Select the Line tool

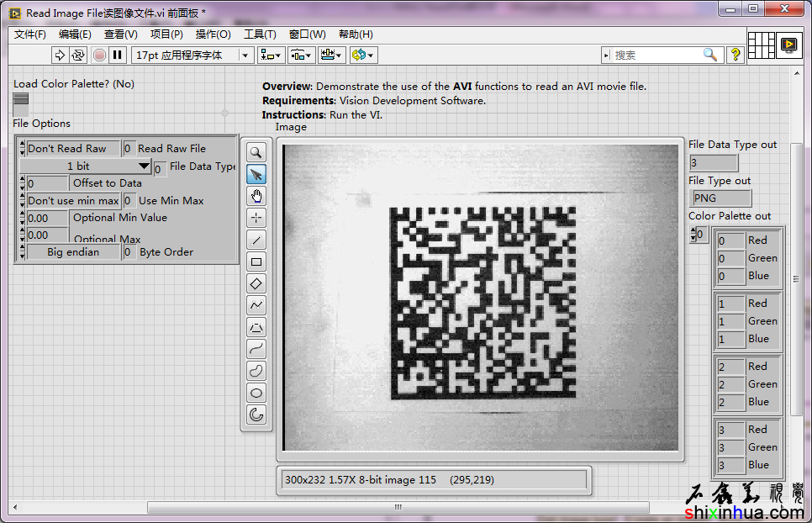pyautogui.click(x=256, y=240)
